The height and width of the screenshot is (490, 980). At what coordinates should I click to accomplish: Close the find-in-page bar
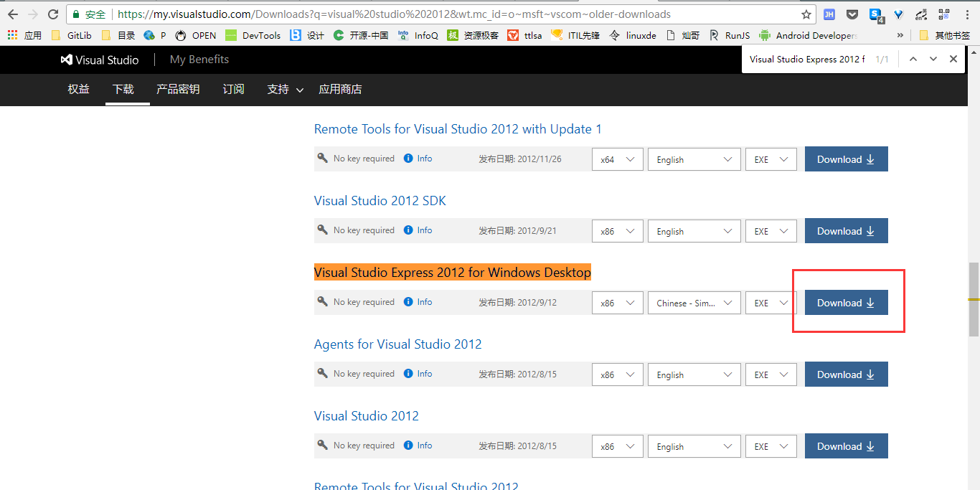[953, 59]
